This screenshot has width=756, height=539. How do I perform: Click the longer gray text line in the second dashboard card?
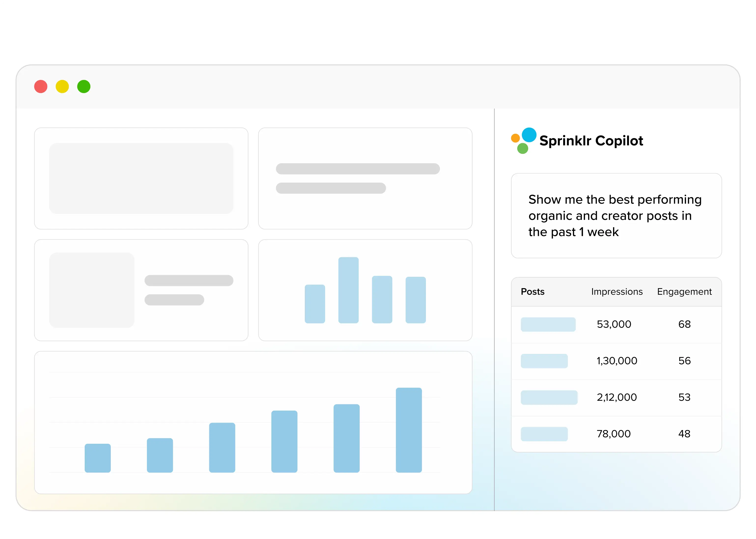[358, 169]
